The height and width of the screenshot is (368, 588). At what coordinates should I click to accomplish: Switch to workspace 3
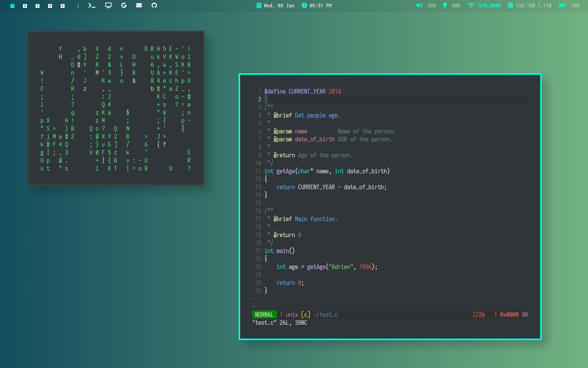click(x=38, y=6)
